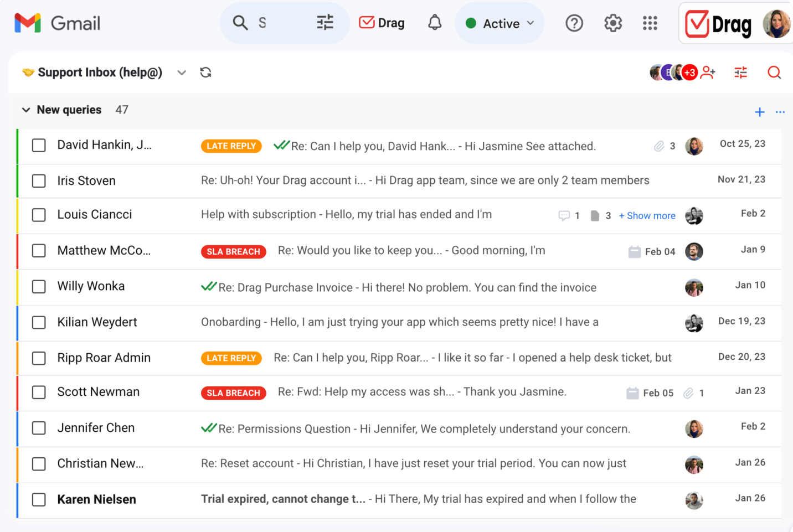Open the Drag toggle in the top bar
The image size is (793, 532).
382,23
